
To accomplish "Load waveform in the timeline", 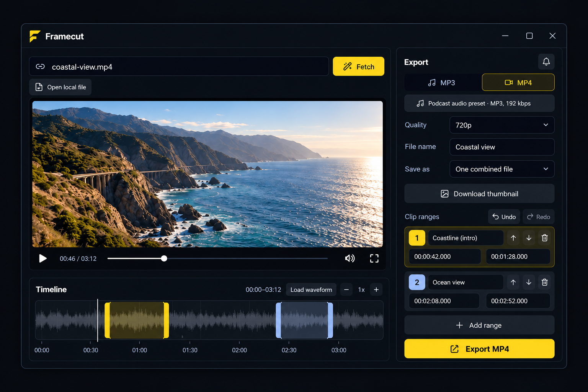I will tap(311, 290).
